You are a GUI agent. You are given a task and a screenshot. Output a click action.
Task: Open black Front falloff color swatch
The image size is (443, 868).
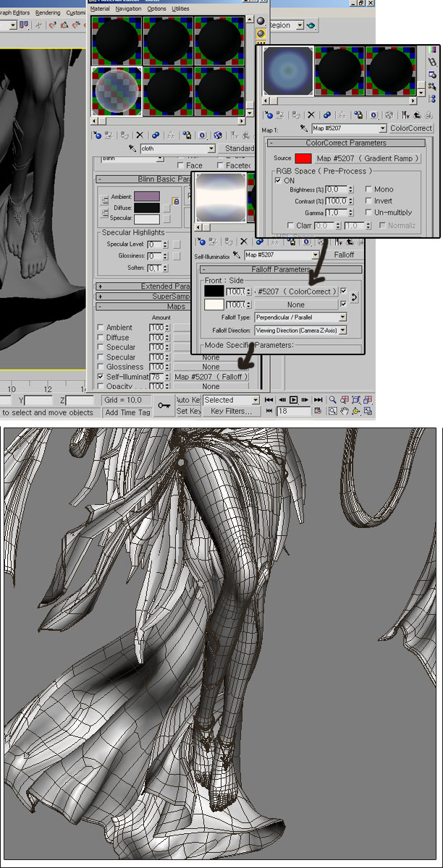[x=214, y=292]
